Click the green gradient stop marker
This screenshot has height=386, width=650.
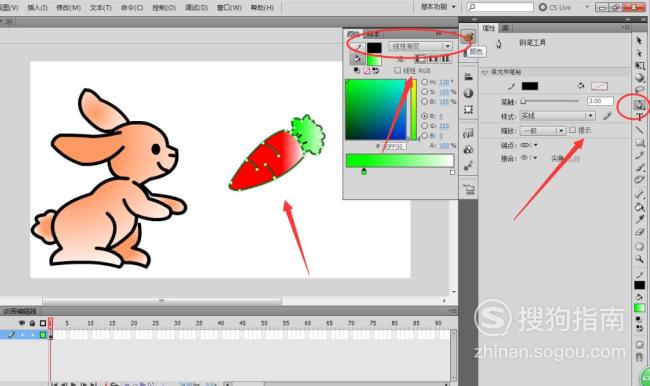coord(364,171)
